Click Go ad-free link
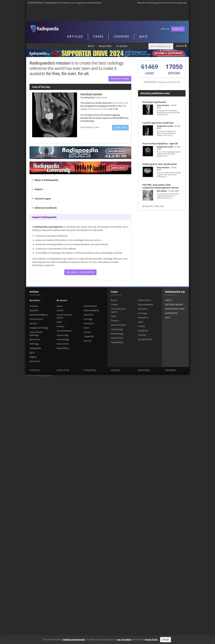This screenshot has height=644, width=215. click(x=122, y=46)
